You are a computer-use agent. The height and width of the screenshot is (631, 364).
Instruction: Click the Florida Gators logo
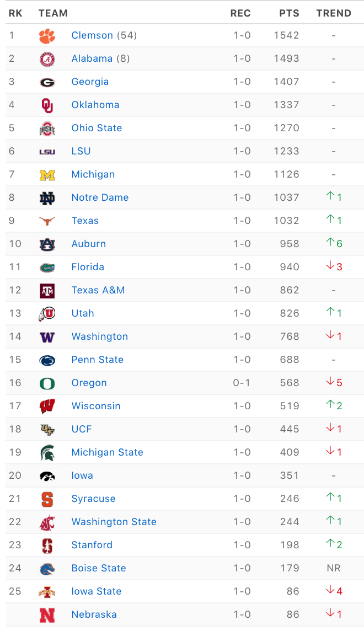47,268
